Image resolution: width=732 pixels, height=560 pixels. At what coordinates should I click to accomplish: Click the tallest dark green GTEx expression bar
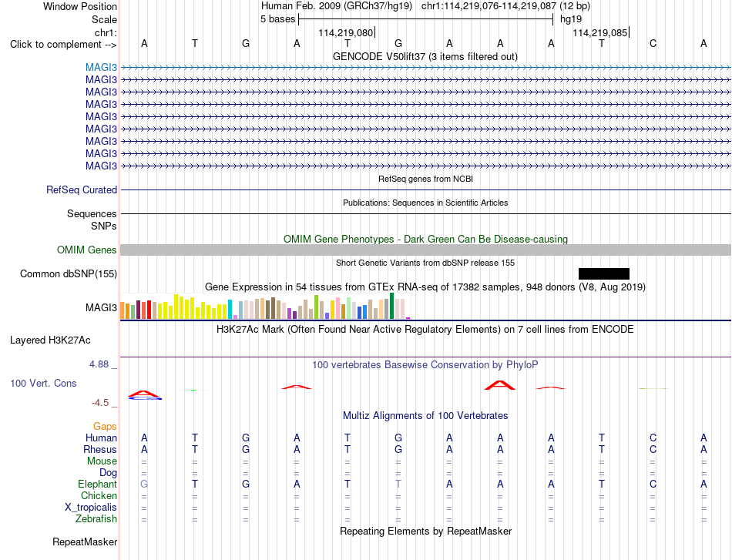click(391, 306)
